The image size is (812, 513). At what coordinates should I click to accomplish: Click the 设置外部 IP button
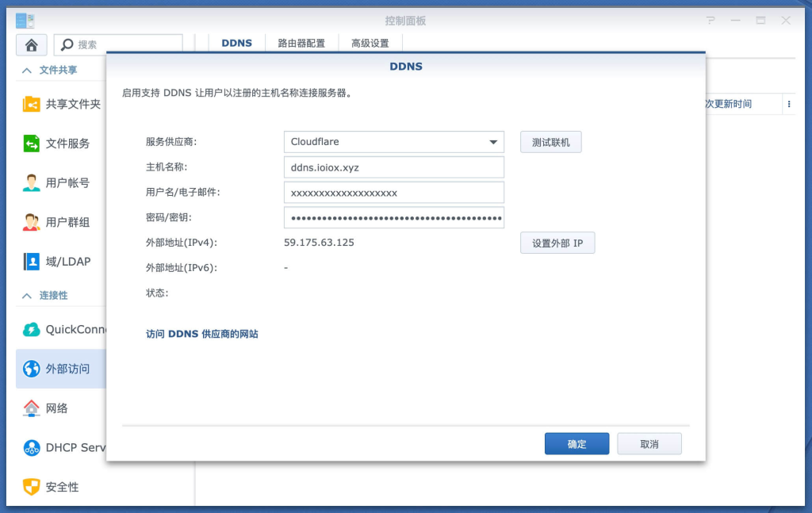coord(557,243)
